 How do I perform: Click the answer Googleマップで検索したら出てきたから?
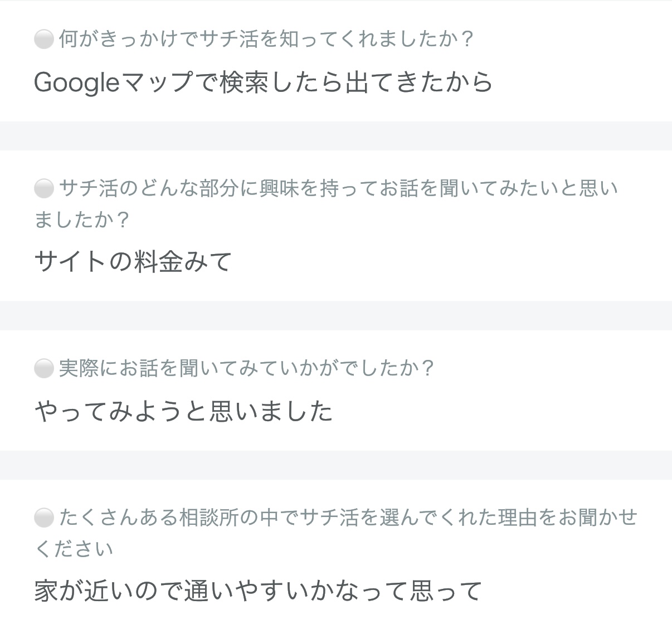click(x=263, y=82)
